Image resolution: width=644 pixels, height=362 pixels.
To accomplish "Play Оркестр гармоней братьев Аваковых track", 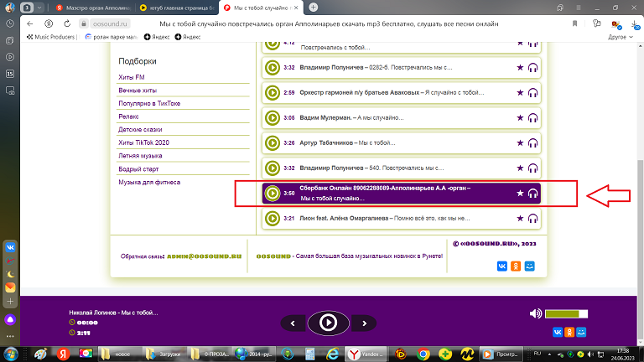I will [x=272, y=93].
